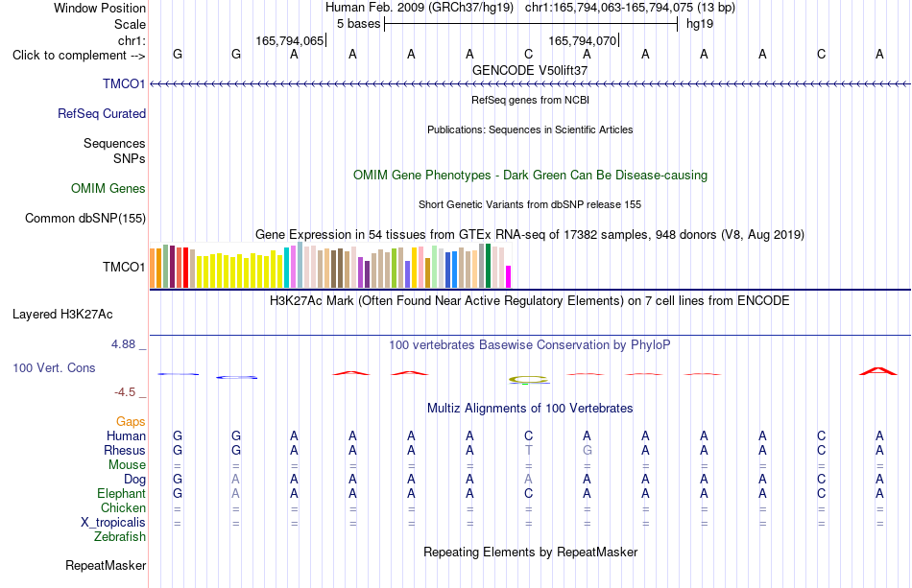This screenshot has width=912, height=588.
Task: Click 'Multiz Alignments of 100 Vertebrates' title
Action: click(530, 409)
